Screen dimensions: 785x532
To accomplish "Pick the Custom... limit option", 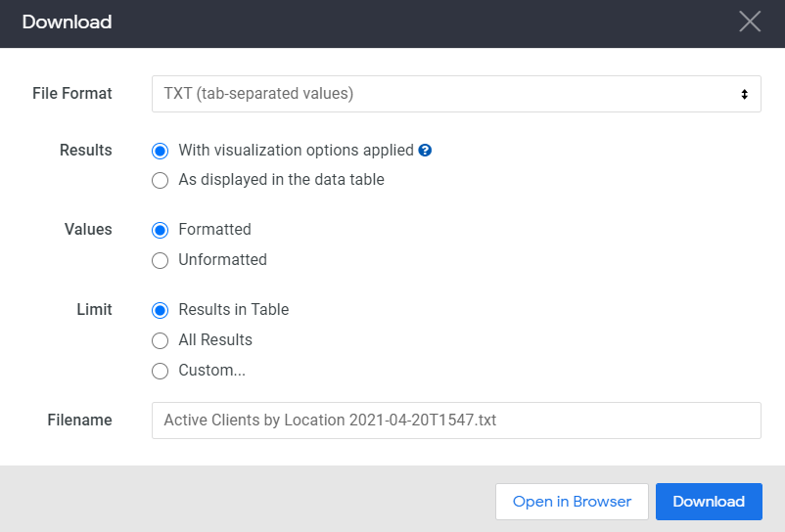I will coord(161,371).
